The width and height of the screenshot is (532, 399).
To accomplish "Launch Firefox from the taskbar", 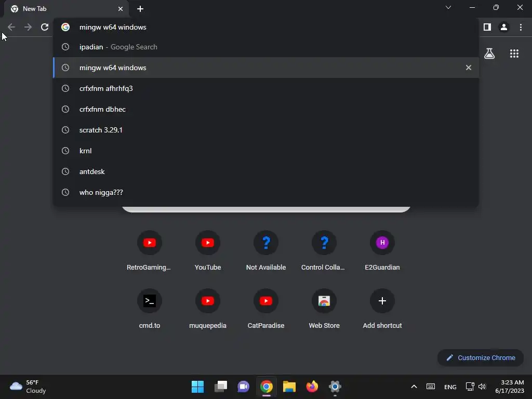I will point(312,387).
